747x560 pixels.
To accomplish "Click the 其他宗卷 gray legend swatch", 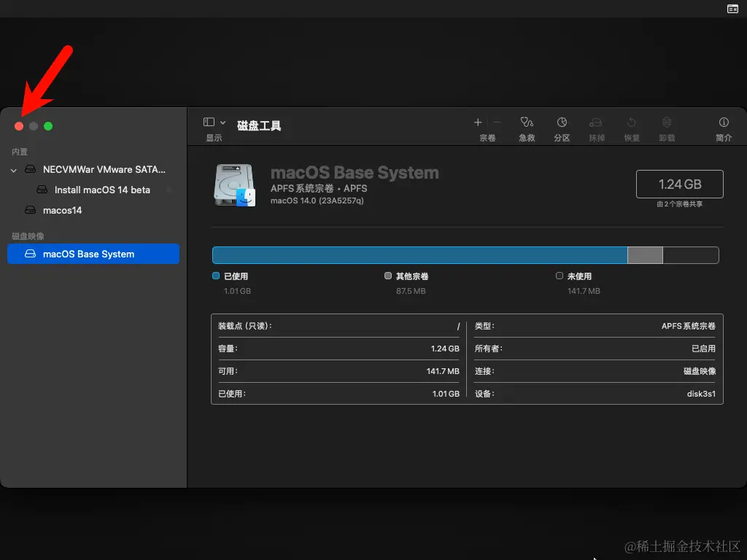I will point(388,276).
